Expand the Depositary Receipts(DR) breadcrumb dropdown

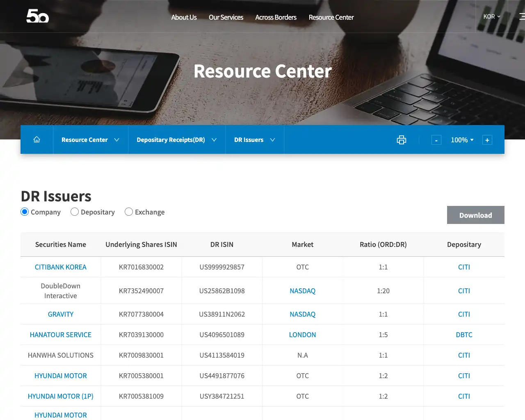tap(176, 139)
